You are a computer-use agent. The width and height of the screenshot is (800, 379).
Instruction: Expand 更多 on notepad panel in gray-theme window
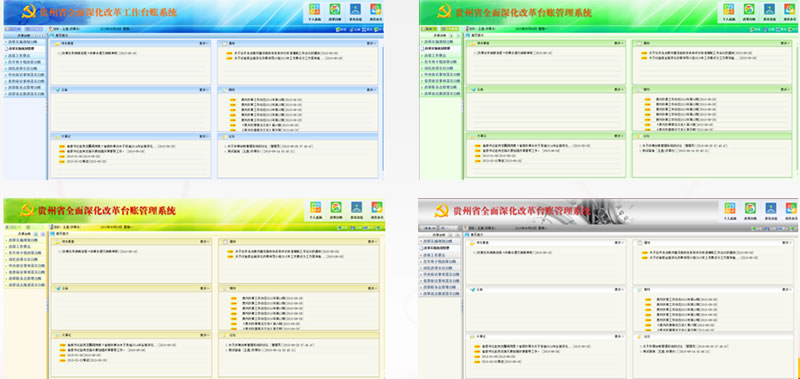[x=787, y=289]
